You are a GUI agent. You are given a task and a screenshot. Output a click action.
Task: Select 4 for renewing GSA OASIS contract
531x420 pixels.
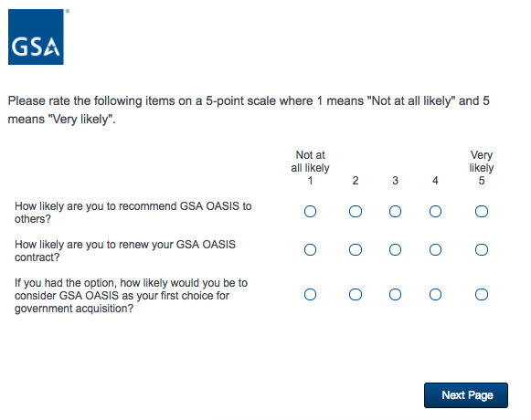(435, 250)
